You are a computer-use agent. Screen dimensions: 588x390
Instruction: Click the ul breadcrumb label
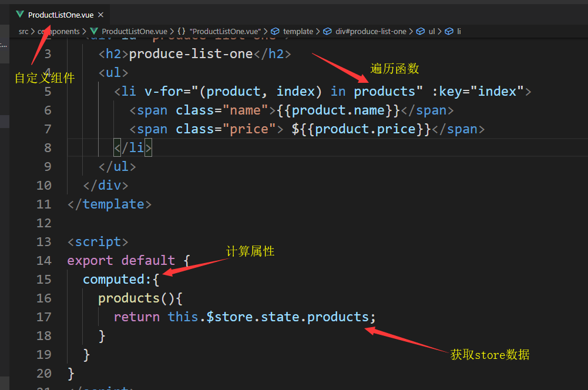[432, 31]
